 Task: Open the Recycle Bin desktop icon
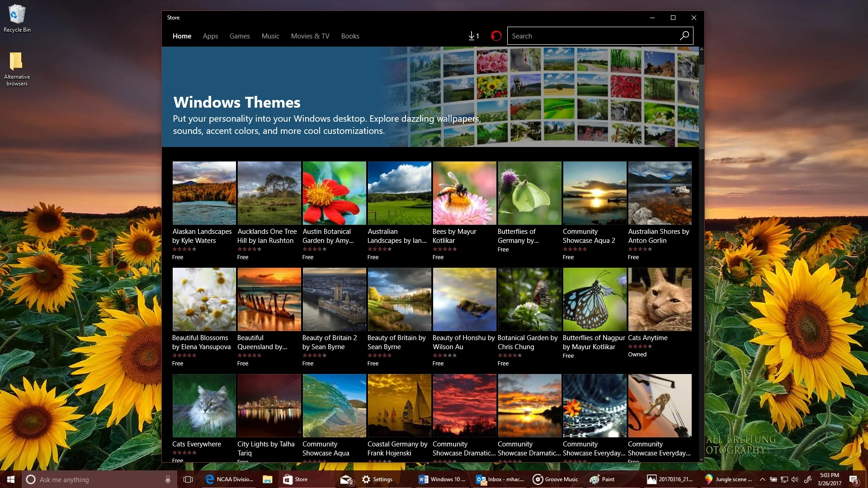click(17, 18)
